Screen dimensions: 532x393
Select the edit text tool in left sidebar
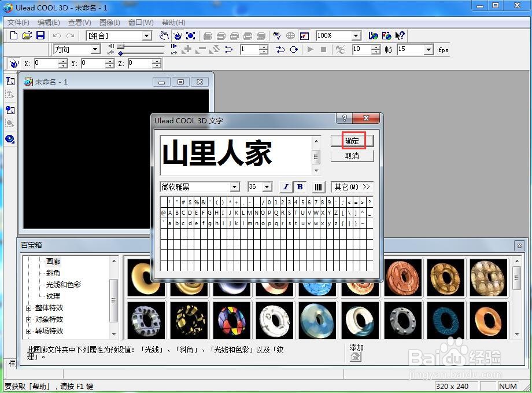10,94
